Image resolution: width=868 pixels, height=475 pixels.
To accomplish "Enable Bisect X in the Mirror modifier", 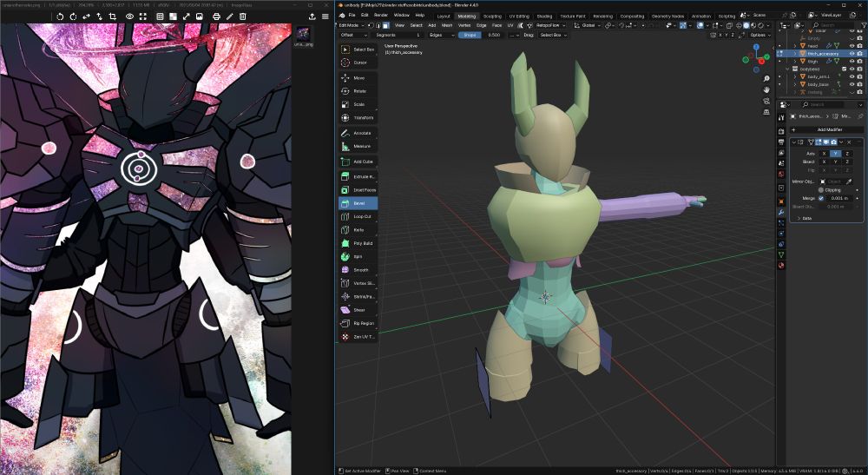I will (x=825, y=162).
